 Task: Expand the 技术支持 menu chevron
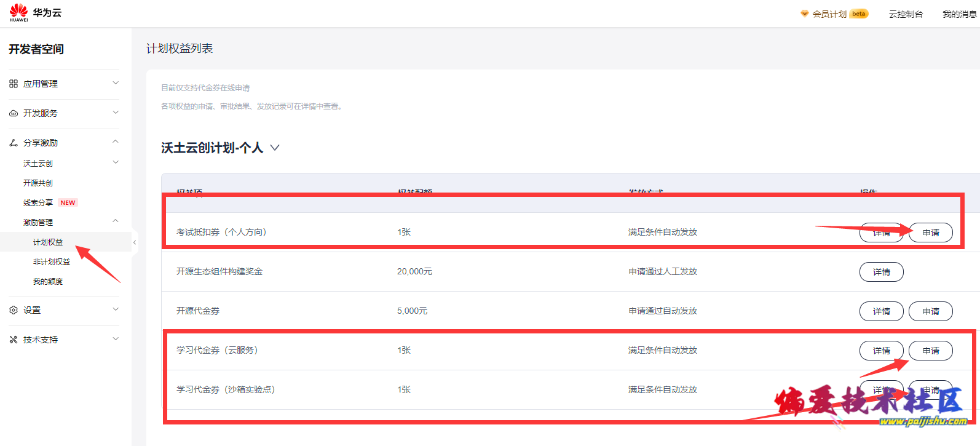116,339
